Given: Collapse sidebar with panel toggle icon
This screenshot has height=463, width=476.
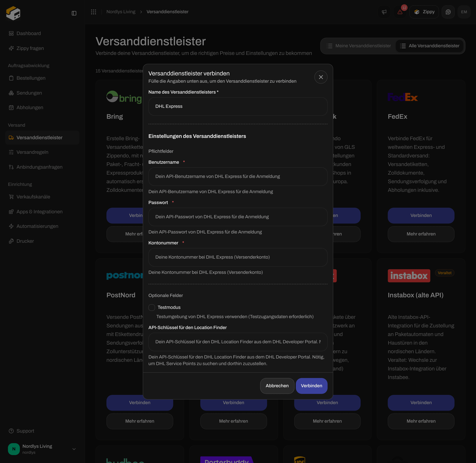Looking at the screenshot, I should [x=74, y=13].
